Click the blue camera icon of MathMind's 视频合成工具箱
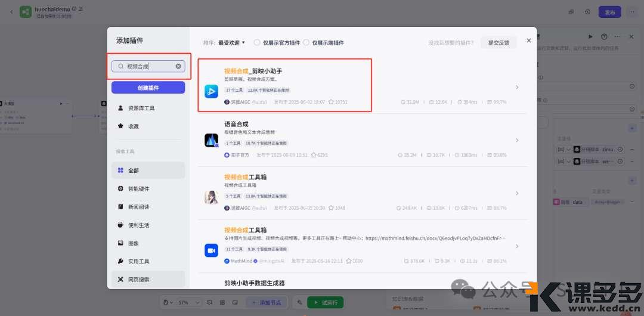 [211, 250]
